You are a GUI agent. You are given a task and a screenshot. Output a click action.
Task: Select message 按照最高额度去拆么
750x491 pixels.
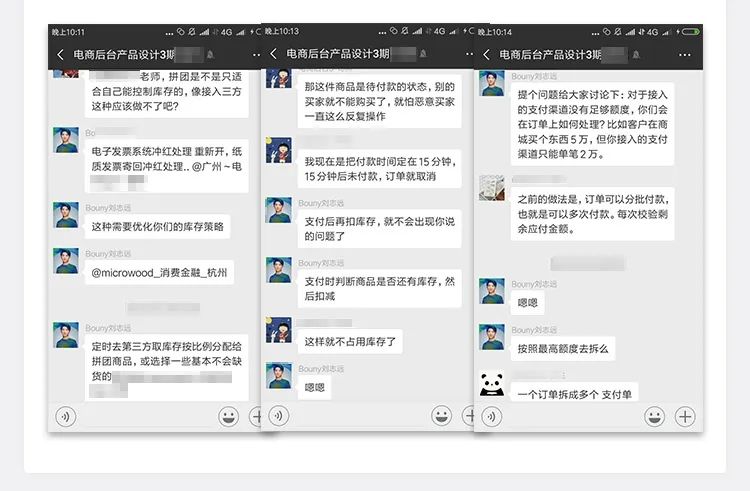[x=562, y=349]
